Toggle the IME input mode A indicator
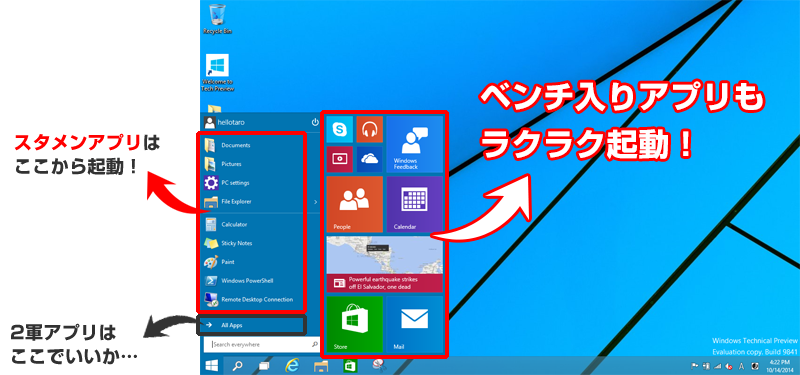 pos(741,366)
